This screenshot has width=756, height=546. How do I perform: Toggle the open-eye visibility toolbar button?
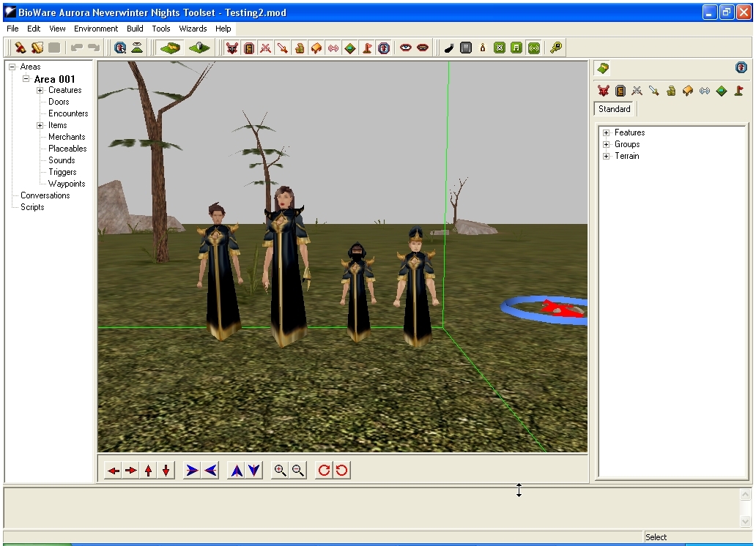coord(405,48)
